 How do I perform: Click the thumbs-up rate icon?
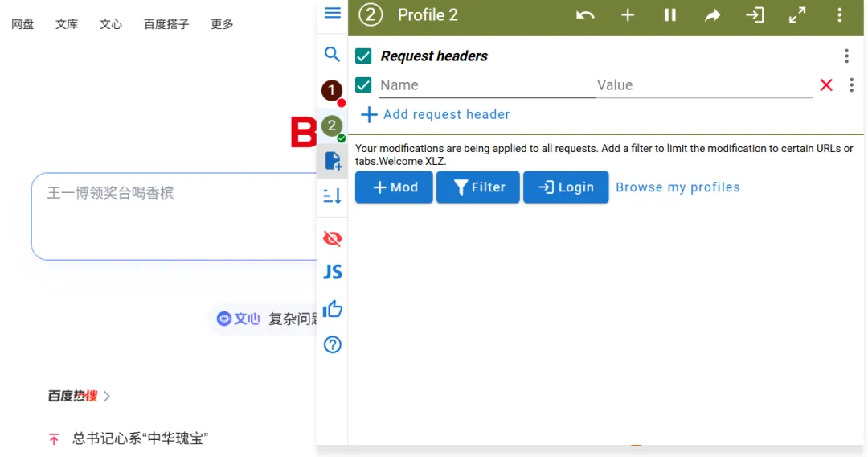click(333, 309)
